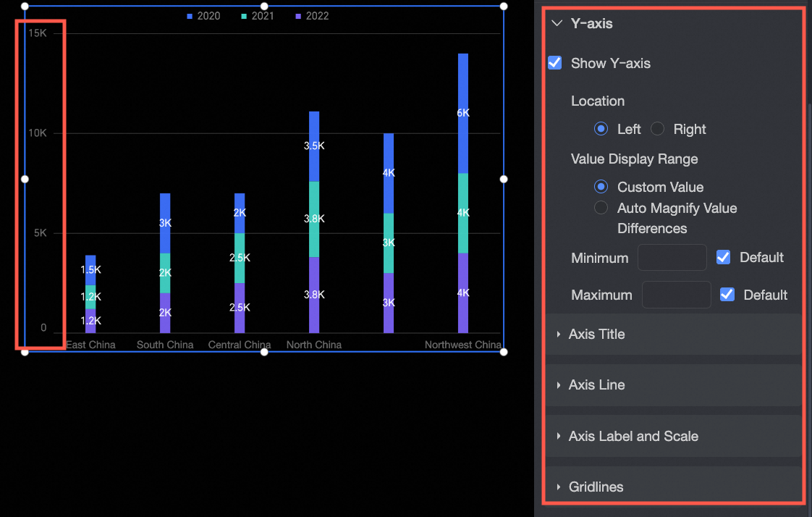The height and width of the screenshot is (517, 812).
Task: Expand the Gridlines section
Action: click(673, 487)
